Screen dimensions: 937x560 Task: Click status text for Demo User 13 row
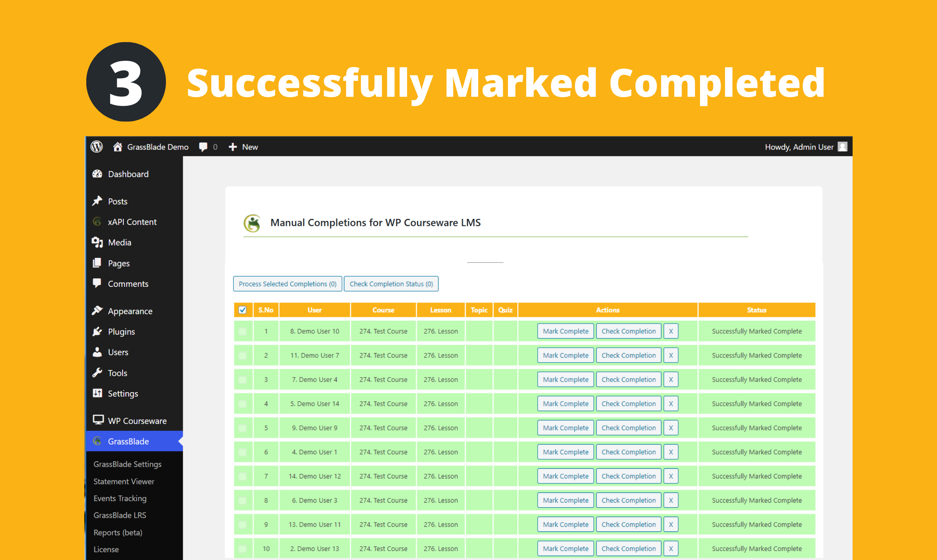(x=757, y=548)
